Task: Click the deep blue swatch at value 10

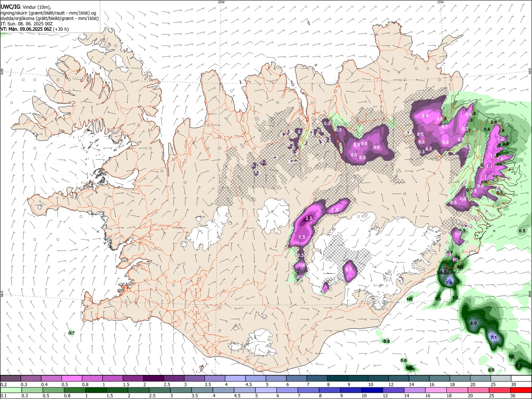Action: coord(372,390)
